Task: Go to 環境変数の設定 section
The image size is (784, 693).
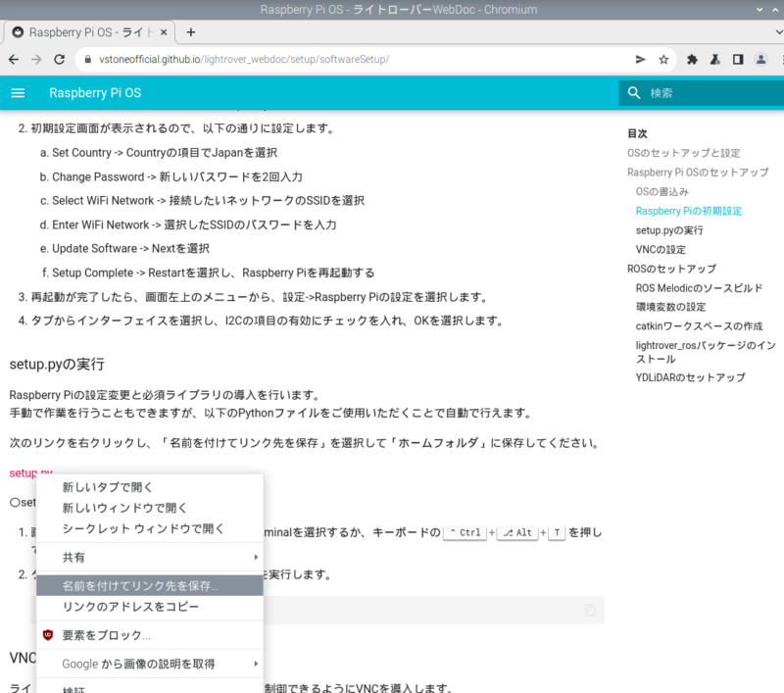Action: (670, 307)
